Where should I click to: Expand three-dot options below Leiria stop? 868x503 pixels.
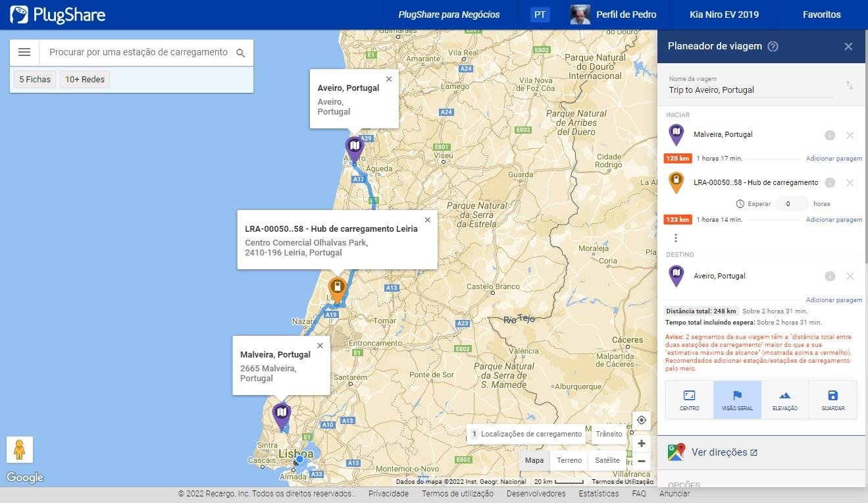click(675, 238)
